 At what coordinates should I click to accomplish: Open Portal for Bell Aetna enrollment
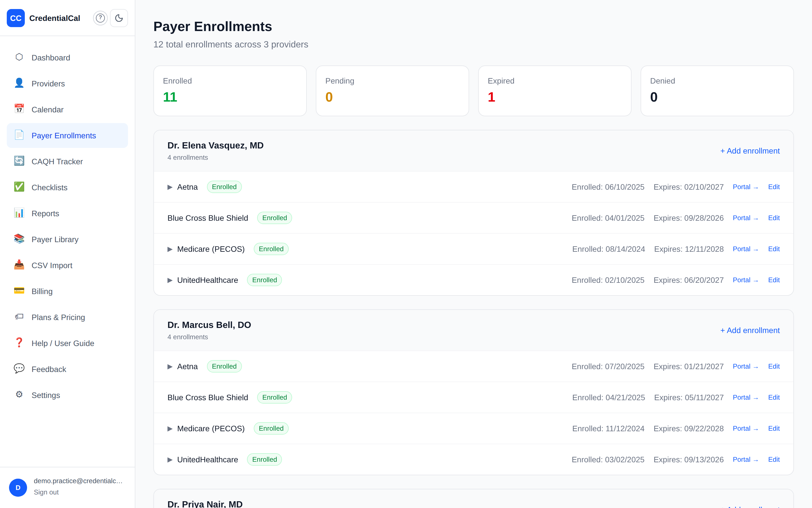(x=745, y=366)
